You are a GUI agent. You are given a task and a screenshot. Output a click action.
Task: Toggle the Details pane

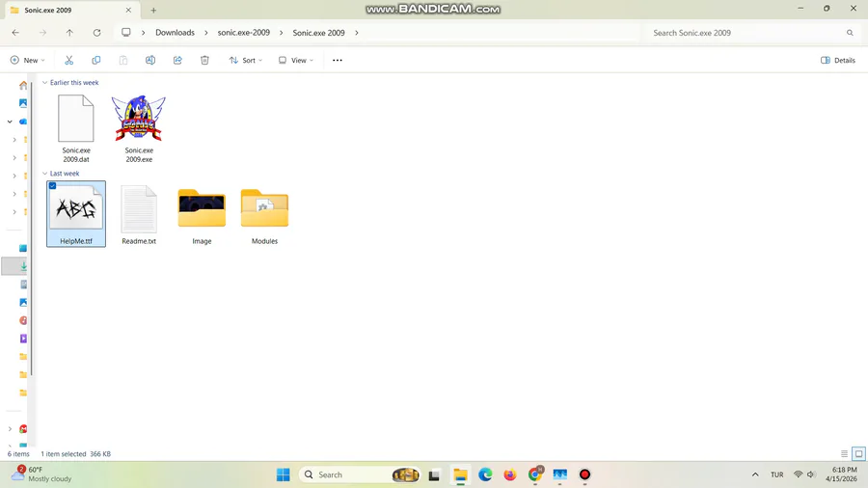[x=837, y=61]
